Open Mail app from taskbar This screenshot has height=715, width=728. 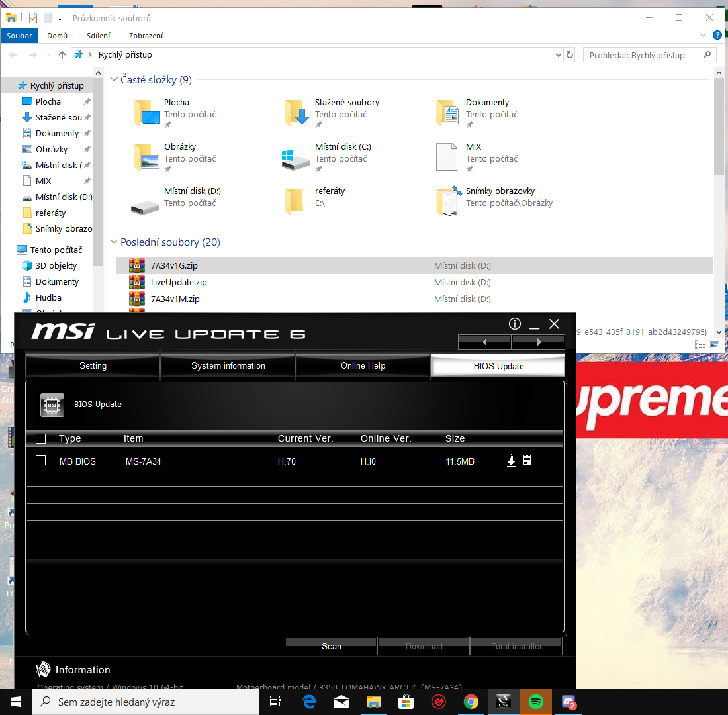pyautogui.click(x=341, y=702)
